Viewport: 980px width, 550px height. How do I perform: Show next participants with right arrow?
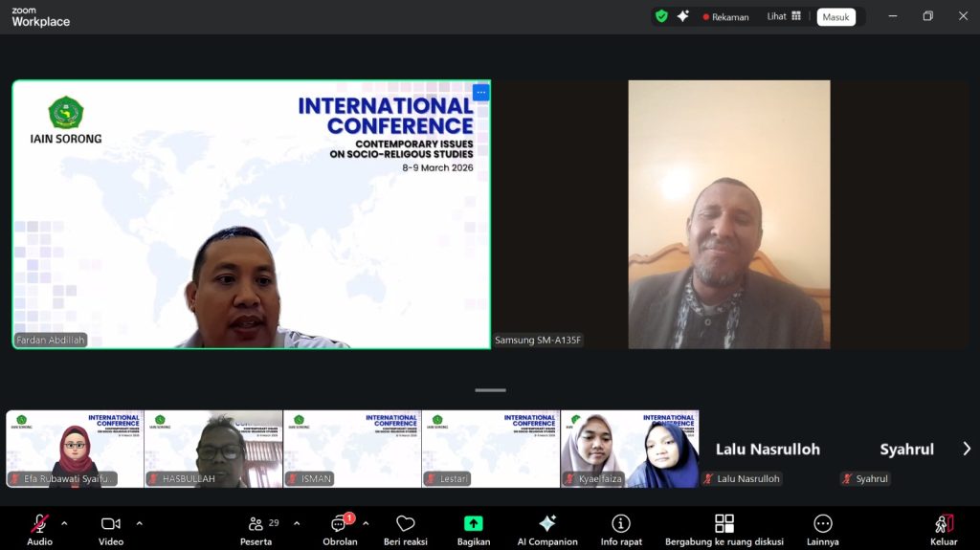[967, 449]
